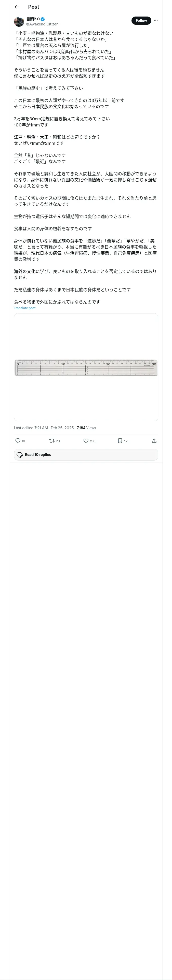Click the Post heading at the top

(x=34, y=7)
